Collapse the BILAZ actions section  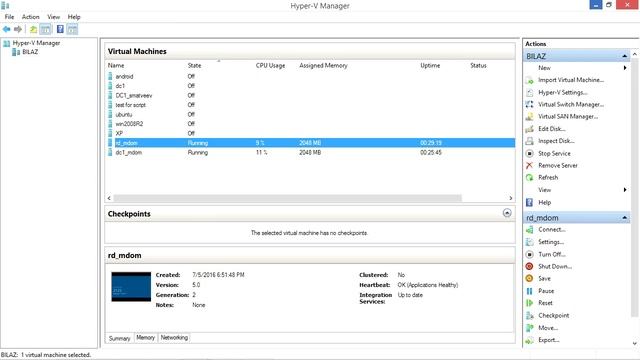pos(624,56)
